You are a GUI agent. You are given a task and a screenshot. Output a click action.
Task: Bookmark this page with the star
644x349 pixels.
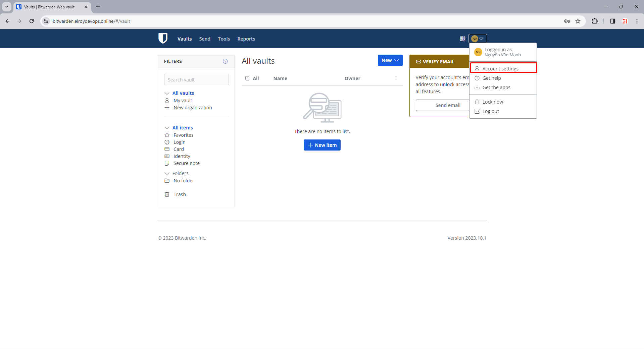click(x=578, y=21)
